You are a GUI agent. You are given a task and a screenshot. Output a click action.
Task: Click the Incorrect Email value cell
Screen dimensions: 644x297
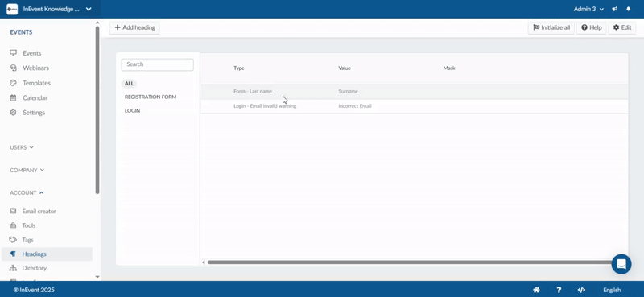coord(355,106)
